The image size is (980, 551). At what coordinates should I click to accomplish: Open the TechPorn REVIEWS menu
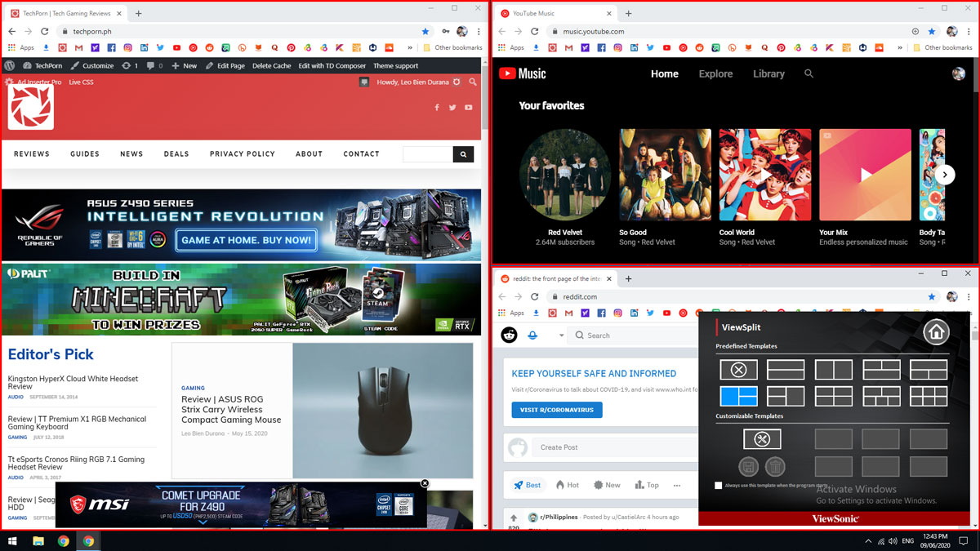click(32, 153)
